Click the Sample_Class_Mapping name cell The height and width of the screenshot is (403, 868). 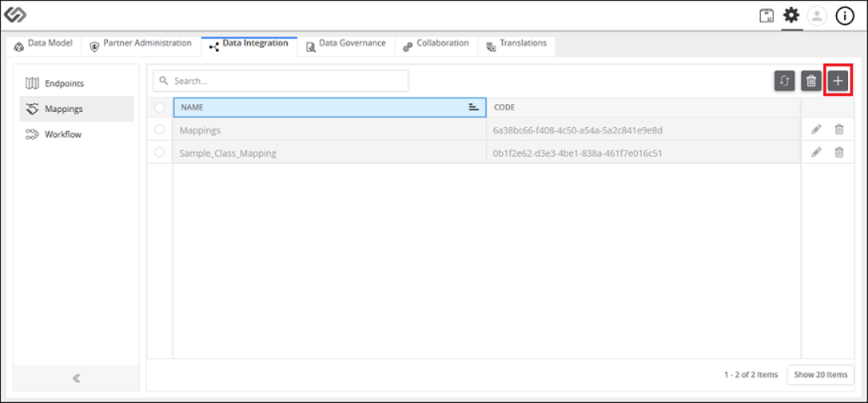point(330,153)
